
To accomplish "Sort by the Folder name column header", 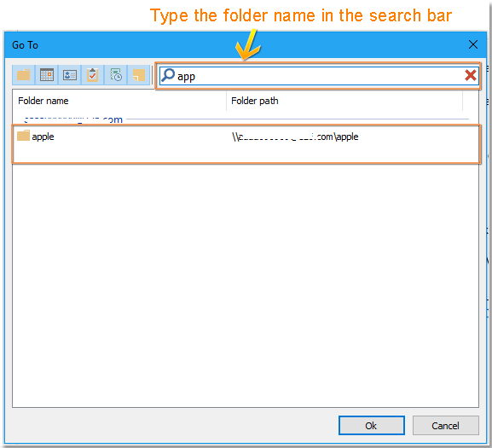I will click(x=119, y=101).
